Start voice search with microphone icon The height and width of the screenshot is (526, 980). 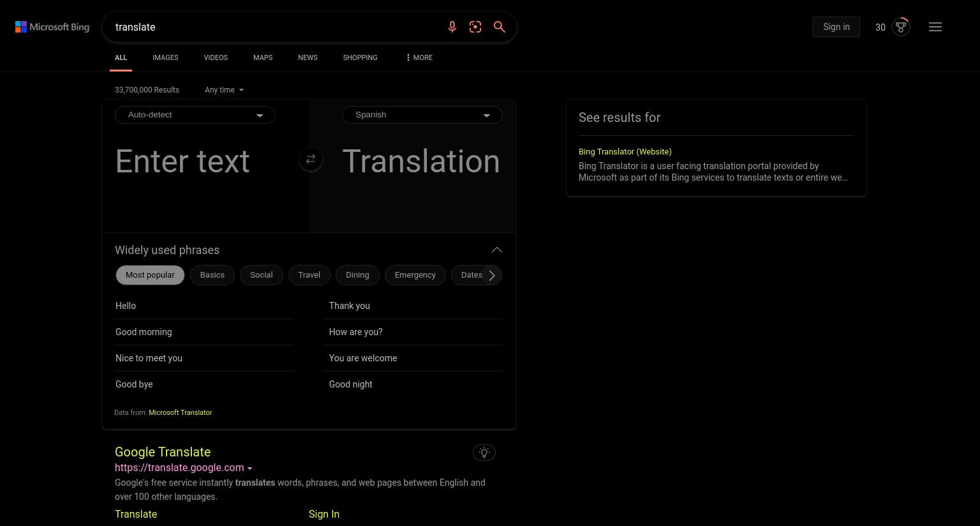[x=452, y=27]
